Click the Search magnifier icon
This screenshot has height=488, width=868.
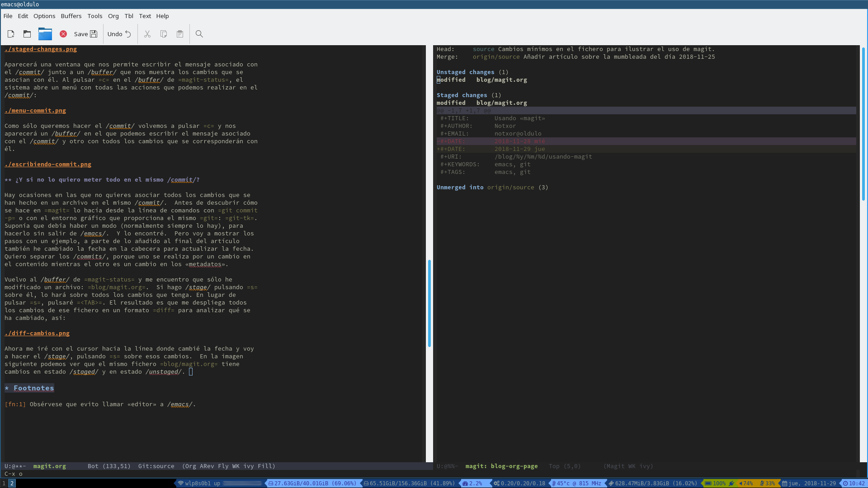(x=199, y=34)
